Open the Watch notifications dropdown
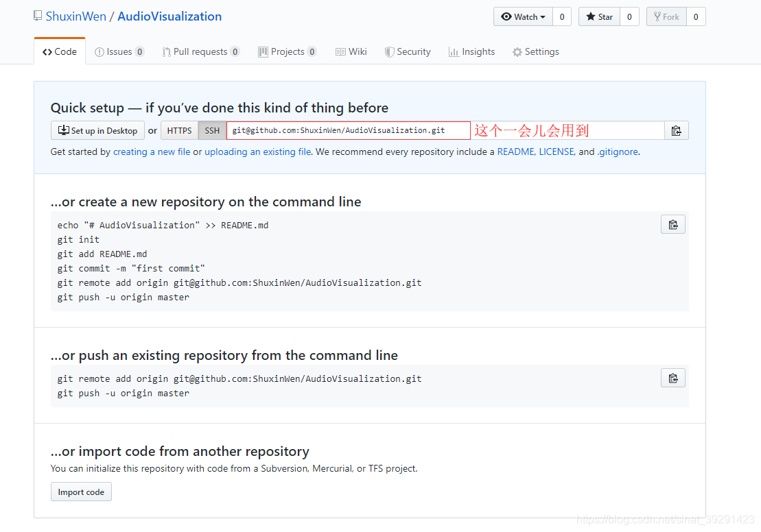 coord(523,16)
